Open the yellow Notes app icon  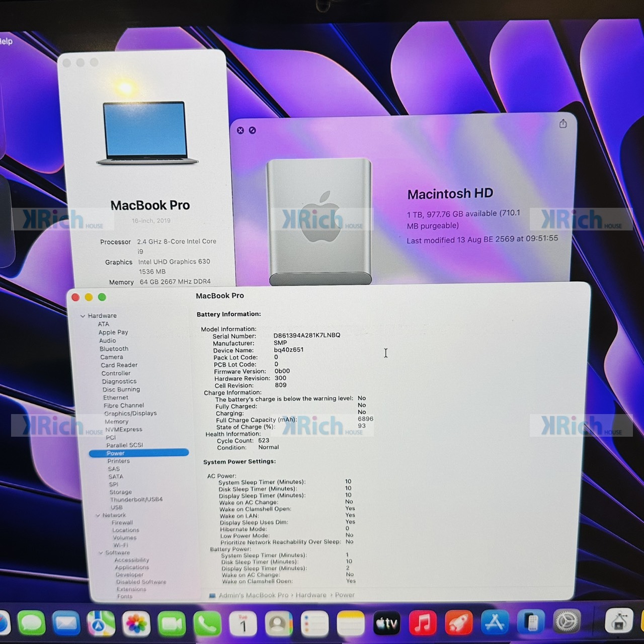[350, 624]
